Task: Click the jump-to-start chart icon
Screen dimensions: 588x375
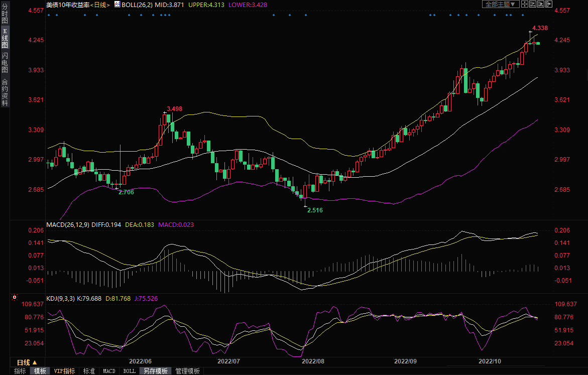Action: pyautogui.click(x=533, y=4)
